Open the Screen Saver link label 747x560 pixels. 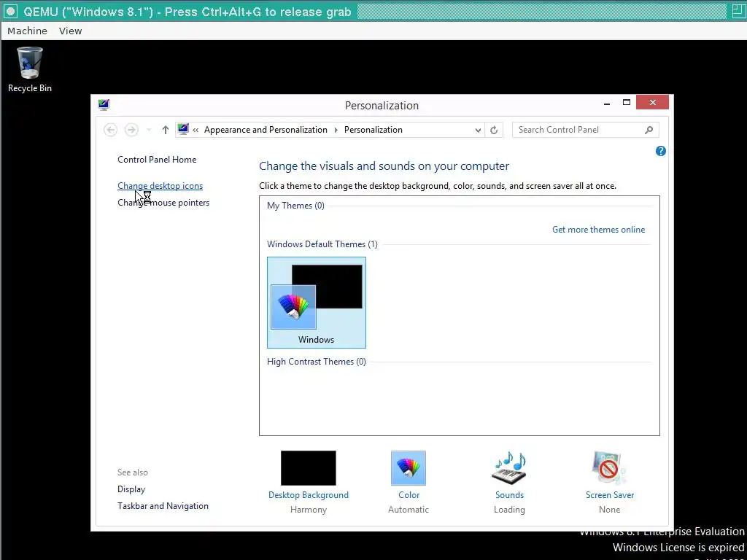point(610,495)
